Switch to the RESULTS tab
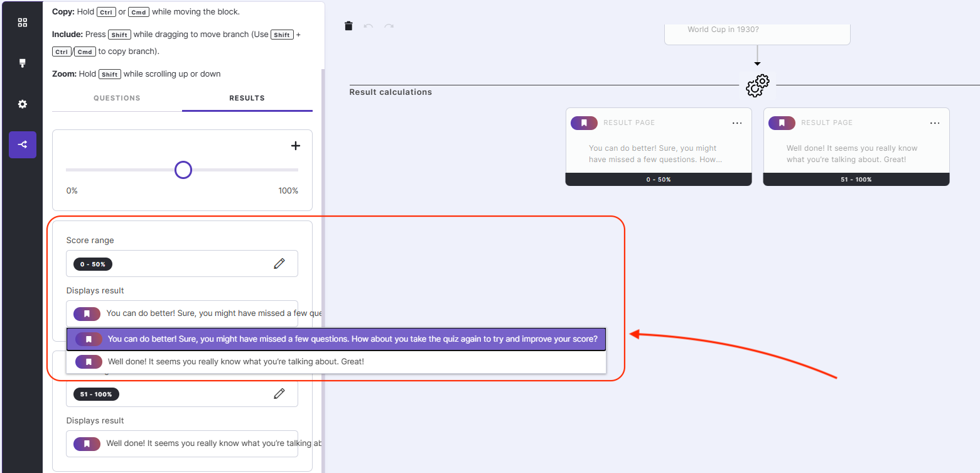Screen dimensions: 980x473 point(247,98)
